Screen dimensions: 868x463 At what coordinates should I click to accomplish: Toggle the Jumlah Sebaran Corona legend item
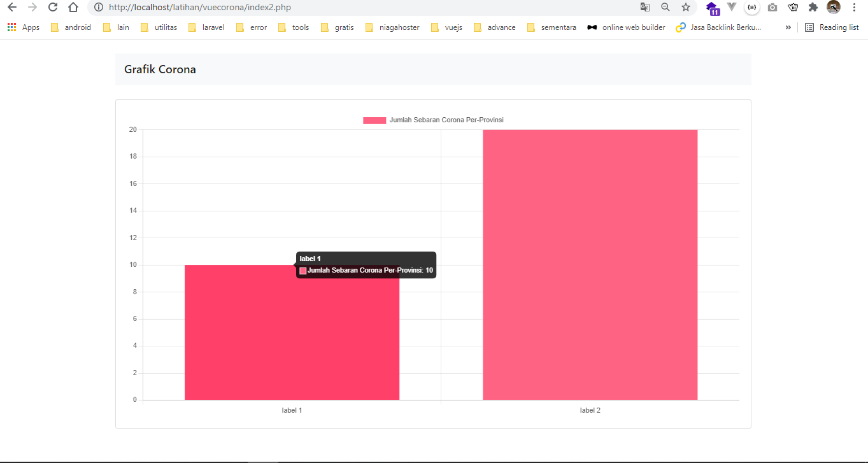433,119
